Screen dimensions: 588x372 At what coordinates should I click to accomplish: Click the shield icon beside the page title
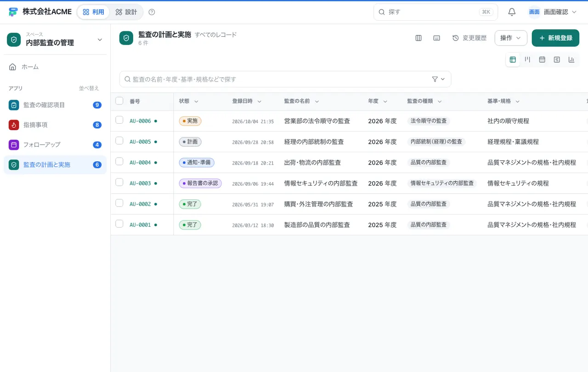126,38
